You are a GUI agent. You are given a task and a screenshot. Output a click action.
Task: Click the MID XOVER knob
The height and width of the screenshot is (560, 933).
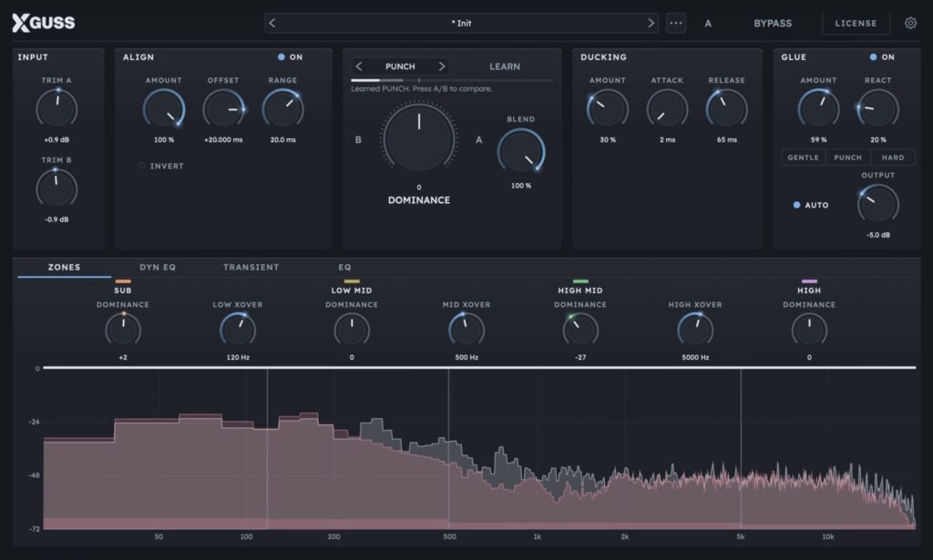coord(466,330)
